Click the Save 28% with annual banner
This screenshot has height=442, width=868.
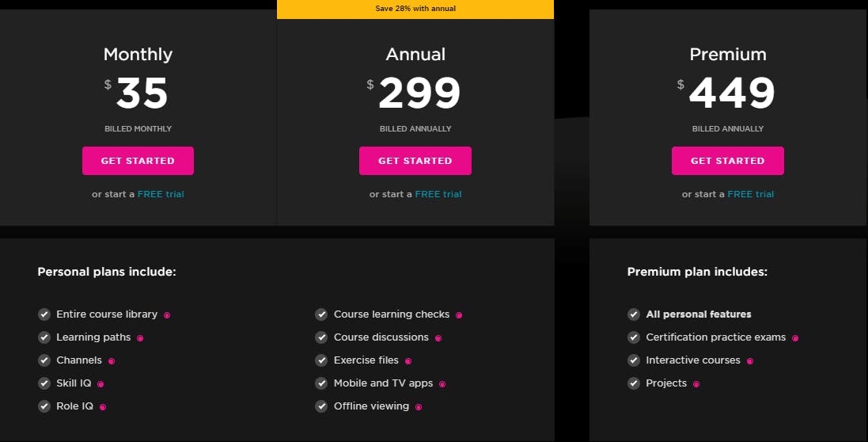pyautogui.click(x=415, y=9)
